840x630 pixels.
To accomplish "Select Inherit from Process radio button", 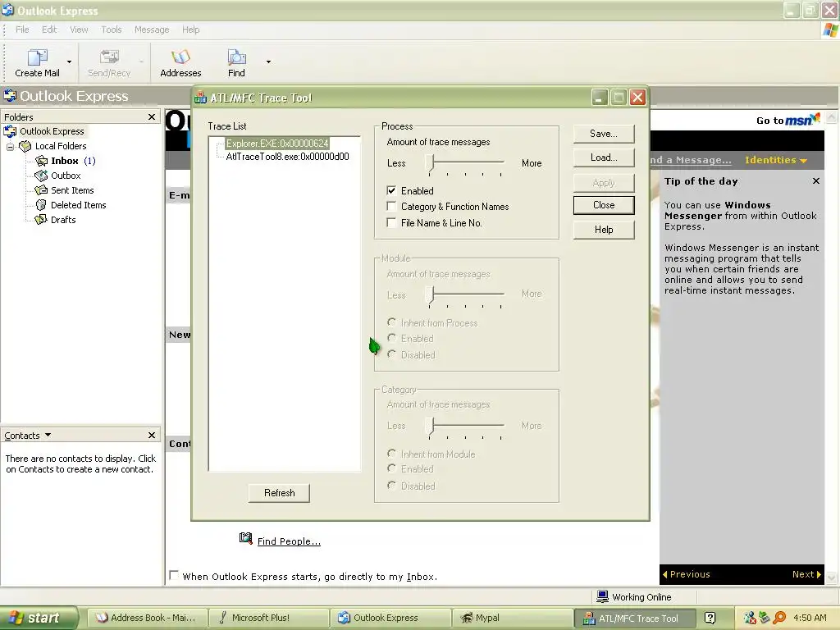I will pyautogui.click(x=391, y=322).
